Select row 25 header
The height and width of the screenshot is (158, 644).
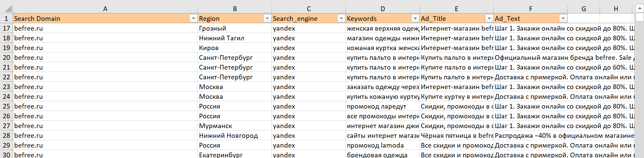pos(6,106)
